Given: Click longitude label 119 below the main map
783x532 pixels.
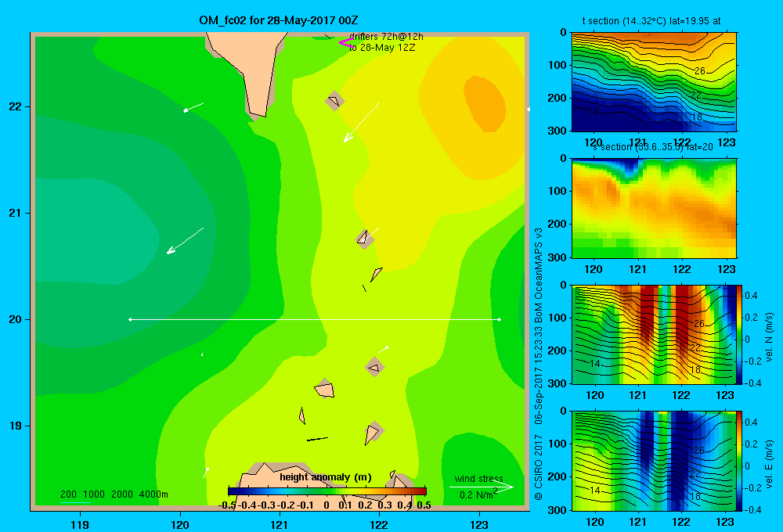Looking at the screenshot, I should (80, 524).
